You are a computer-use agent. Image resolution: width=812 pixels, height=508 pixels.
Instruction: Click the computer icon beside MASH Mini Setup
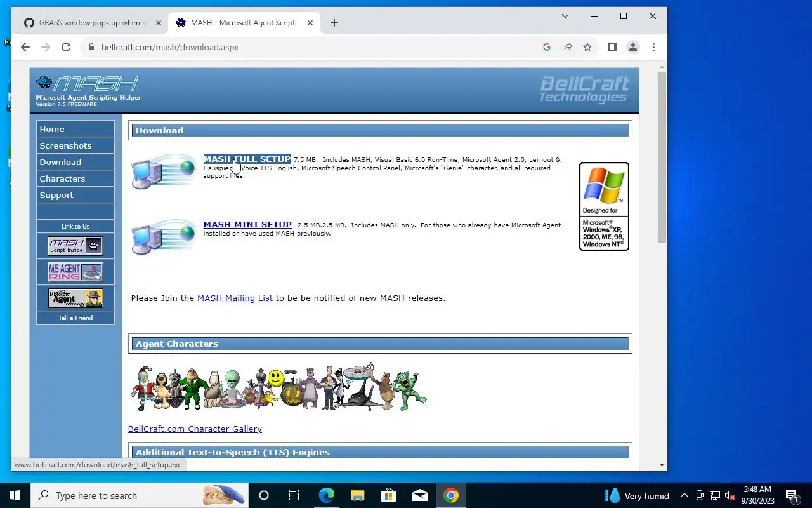[163, 237]
